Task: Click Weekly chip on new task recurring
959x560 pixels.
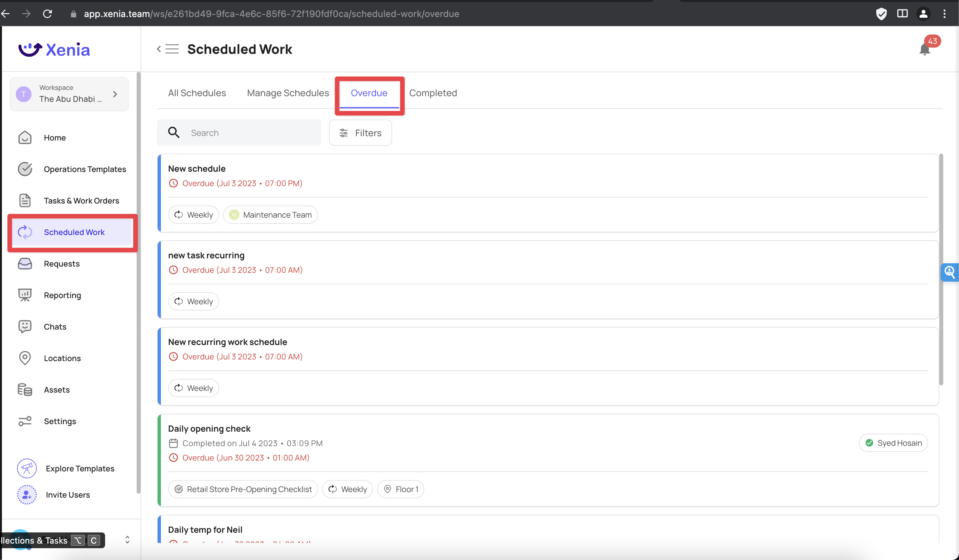Action: (x=193, y=302)
